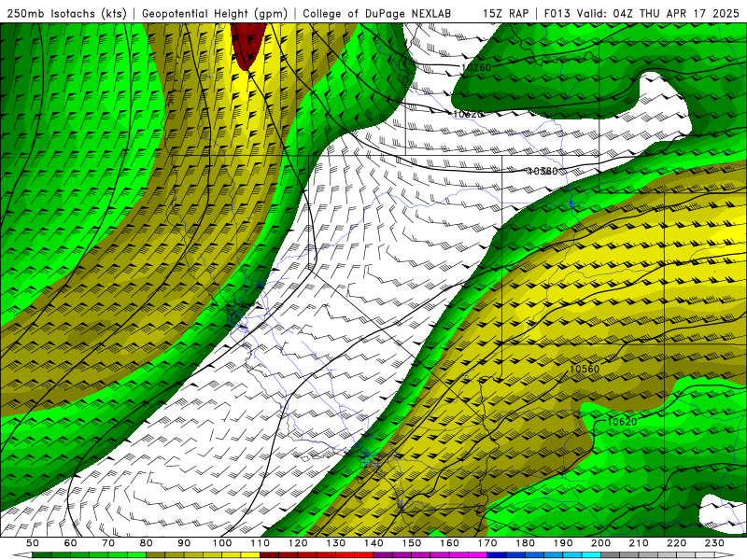Click the 50 value on the color scale
The height and width of the screenshot is (560, 747).
(33, 543)
